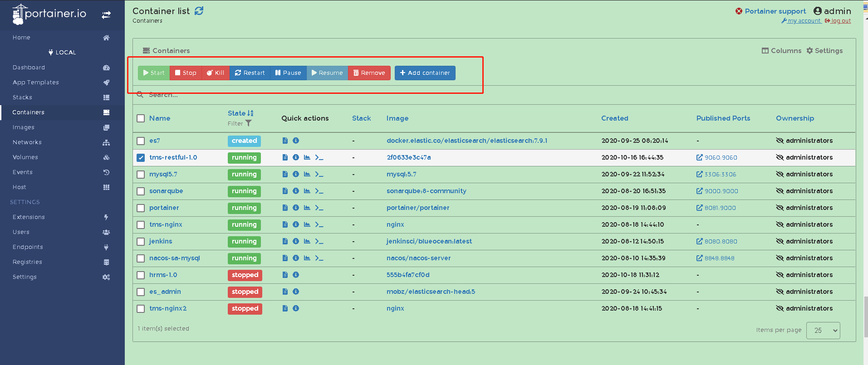The width and height of the screenshot is (868, 365).
Task: Check the tms-nginx2 container checkbox
Action: point(141,309)
